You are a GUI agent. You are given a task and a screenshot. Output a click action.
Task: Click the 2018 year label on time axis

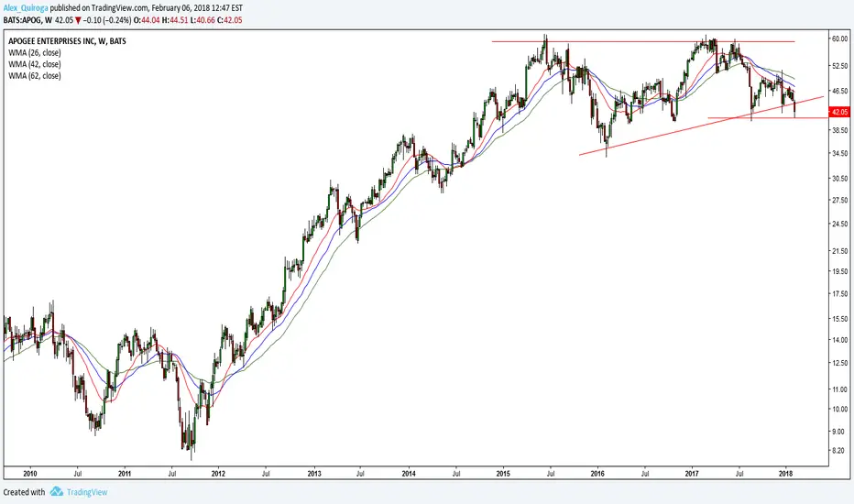[x=785, y=474]
